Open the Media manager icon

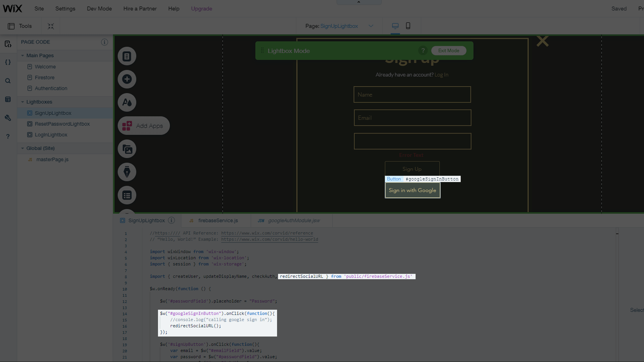(127, 149)
